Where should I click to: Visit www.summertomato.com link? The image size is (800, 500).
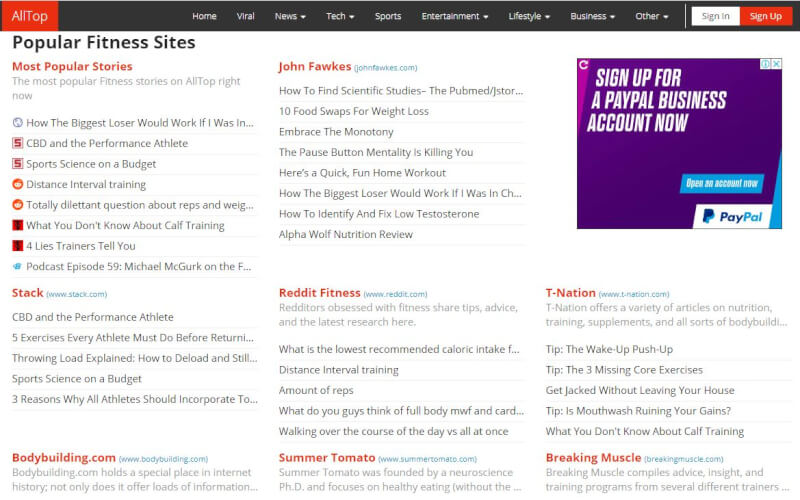click(x=428, y=459)
